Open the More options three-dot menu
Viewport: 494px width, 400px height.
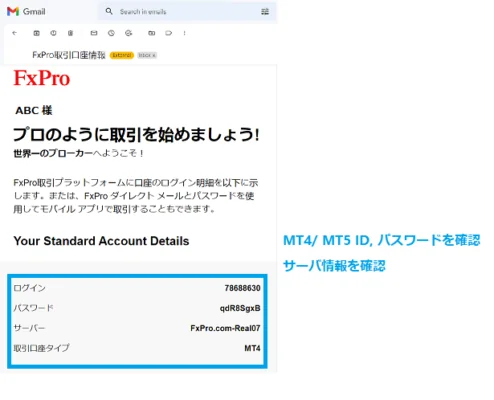[x=184, y=33]
